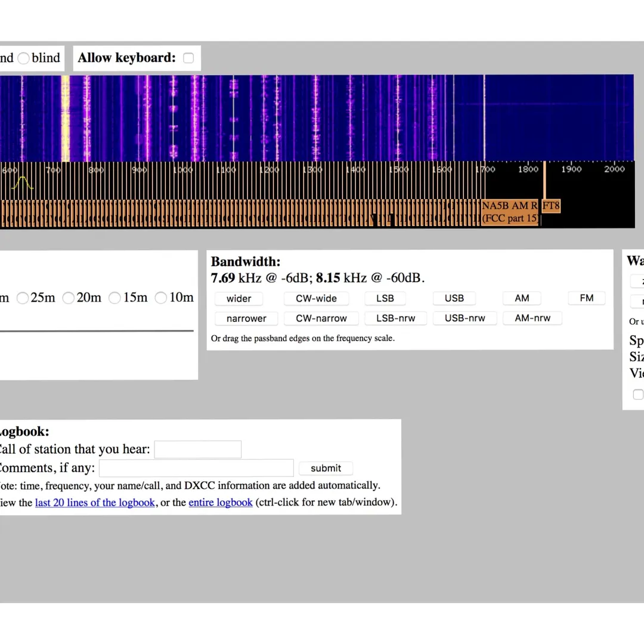Click the wider bandwidth button
This screenshot has width=644, height=644.
[x=239, y=298]
